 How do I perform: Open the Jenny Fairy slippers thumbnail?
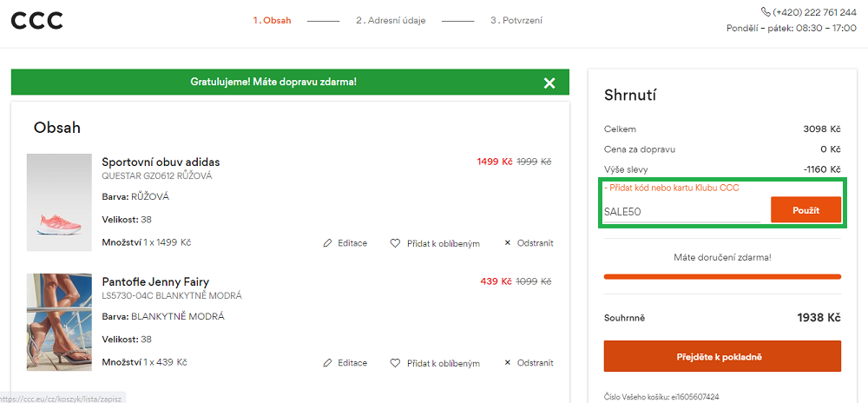(x=59, y=322)
